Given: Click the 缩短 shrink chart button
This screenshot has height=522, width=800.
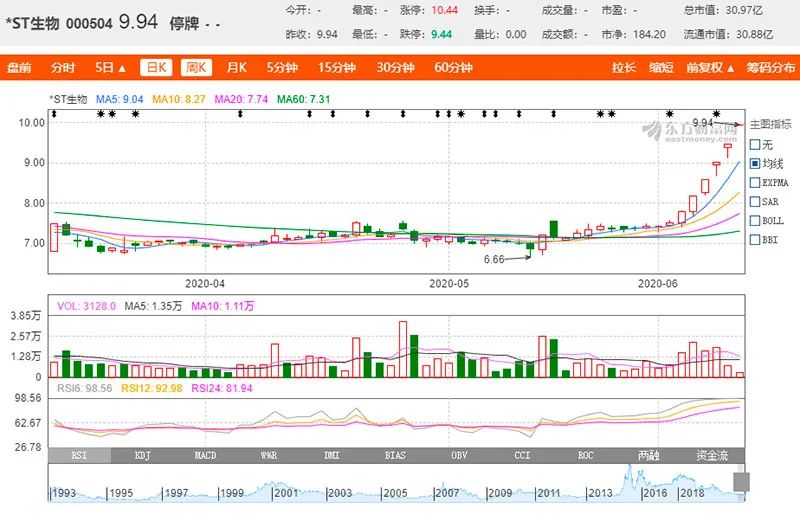Looking at the screenshot, I should click(x=661, y=68).
